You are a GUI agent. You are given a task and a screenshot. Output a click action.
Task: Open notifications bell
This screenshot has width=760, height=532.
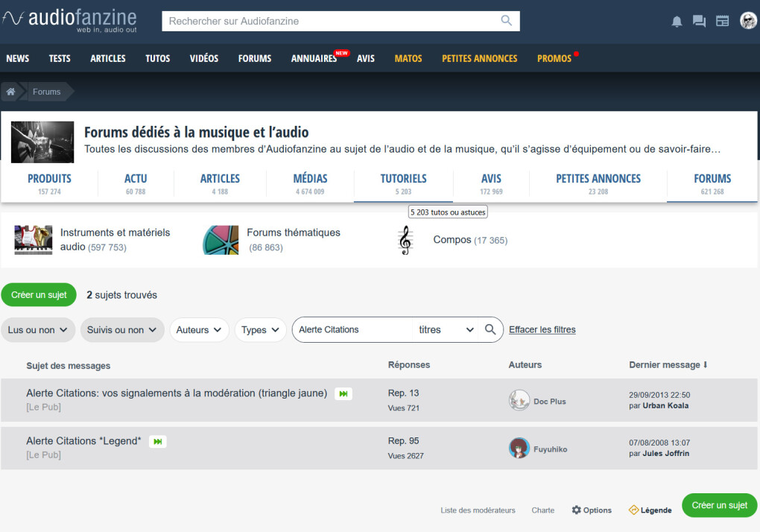(x=677, y=22)
